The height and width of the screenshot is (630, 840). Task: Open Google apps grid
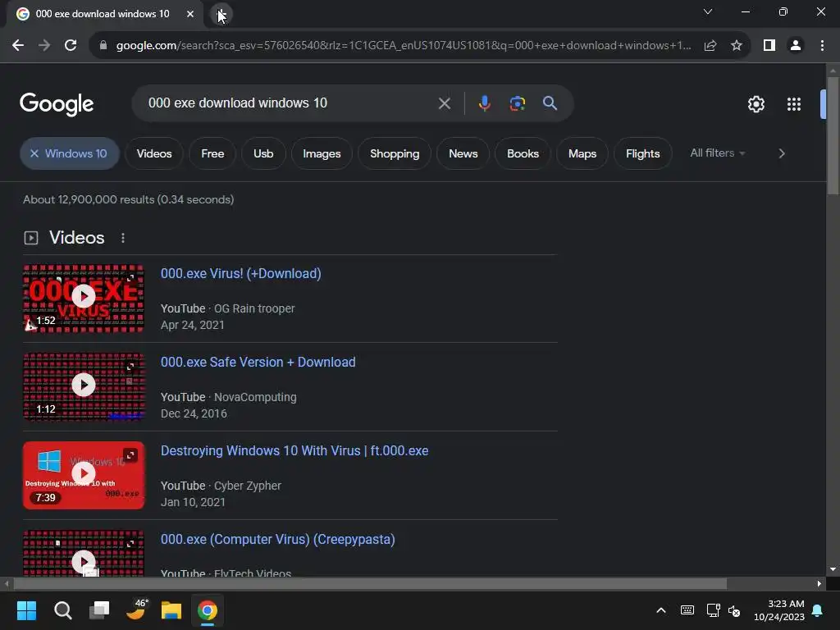click(x=794, y=104)
